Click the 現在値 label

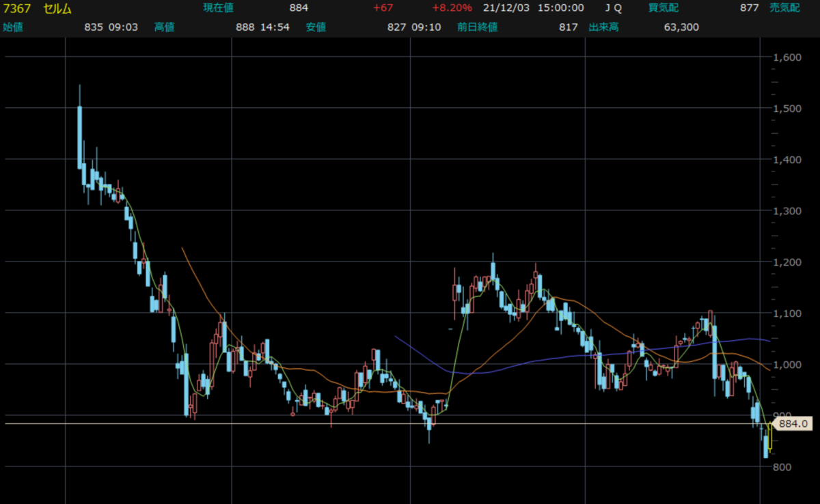pos(219,8)
